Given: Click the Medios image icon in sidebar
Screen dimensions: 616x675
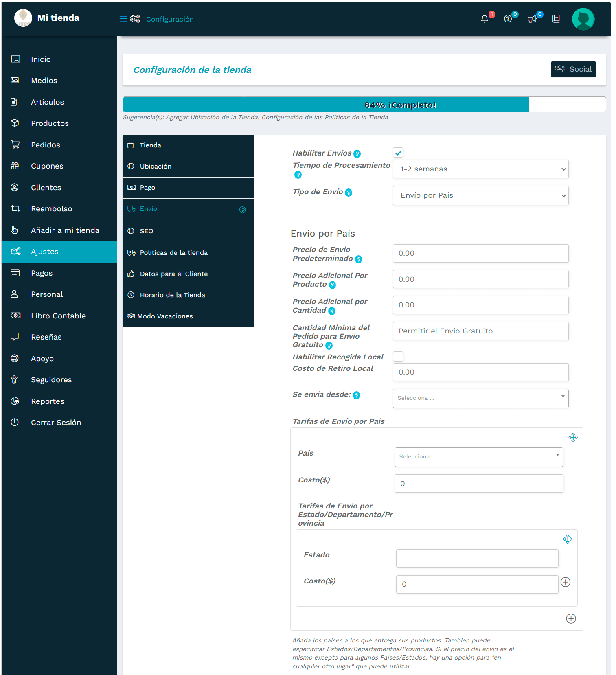Looking at the screenshot, I should pos(15,80).
